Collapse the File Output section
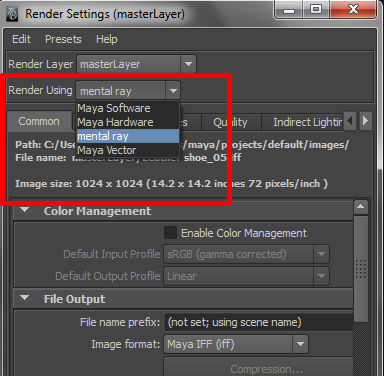 24,298
